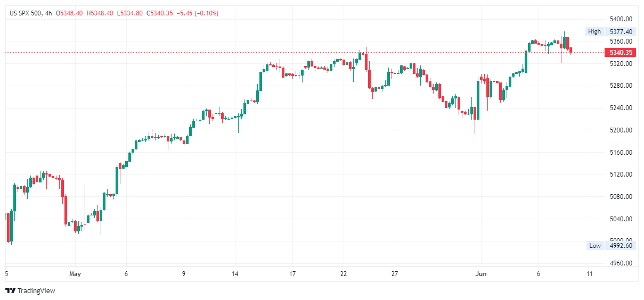Click the L5334.80 low value in legend
The width and height of the screenshot is (644, 300).
coord(131,13)
